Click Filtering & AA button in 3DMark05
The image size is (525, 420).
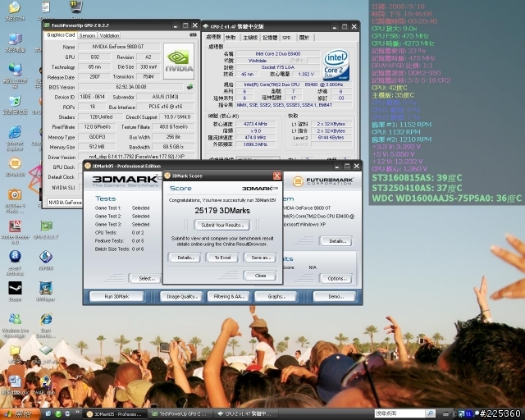coord(229,296)
